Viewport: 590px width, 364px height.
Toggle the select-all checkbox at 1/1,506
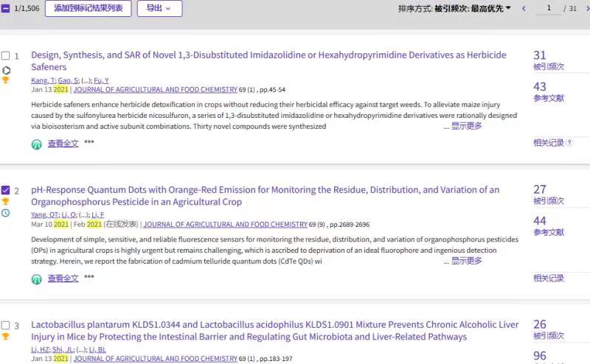tap(6, 9)
